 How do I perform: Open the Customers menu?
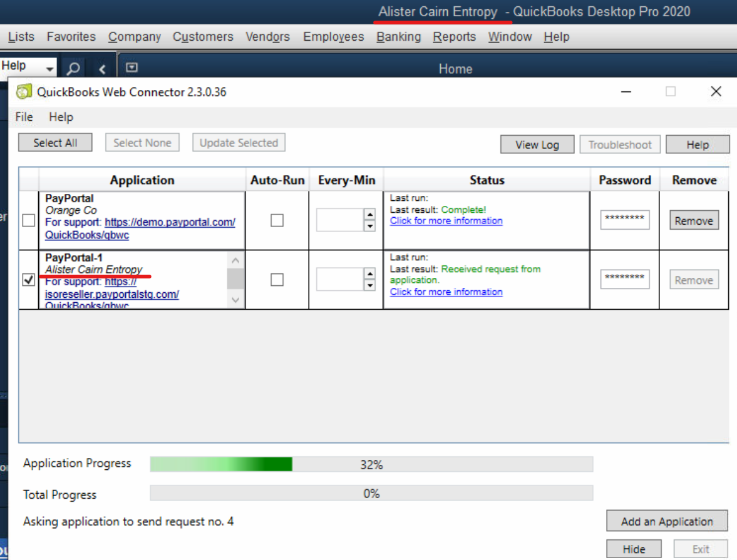203,37
